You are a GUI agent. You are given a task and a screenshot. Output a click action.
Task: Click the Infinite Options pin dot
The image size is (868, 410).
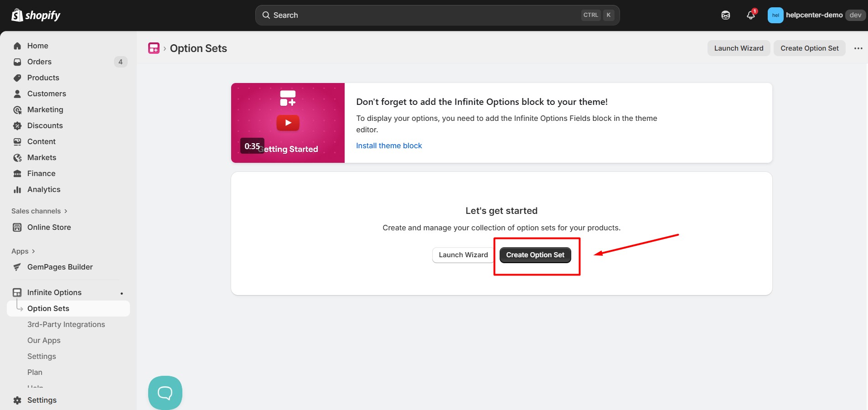[x=122, y=293]
